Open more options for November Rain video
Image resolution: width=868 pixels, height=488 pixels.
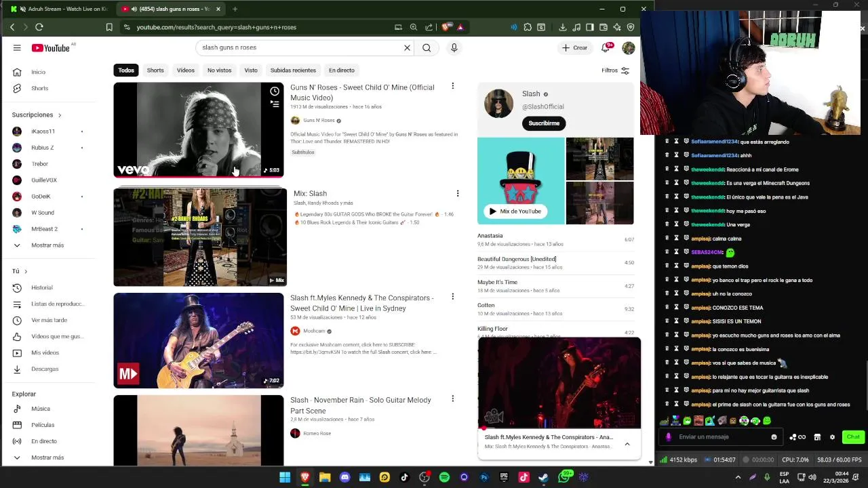pos(452,399)
